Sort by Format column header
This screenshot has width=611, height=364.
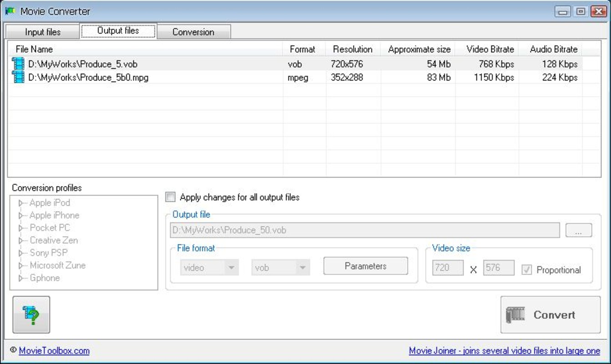(x=305, y=49)
